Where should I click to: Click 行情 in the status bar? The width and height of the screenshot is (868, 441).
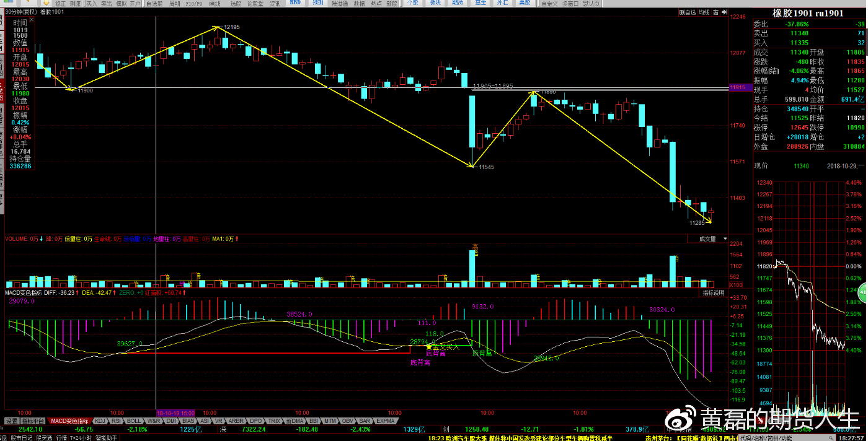[61, 437]
